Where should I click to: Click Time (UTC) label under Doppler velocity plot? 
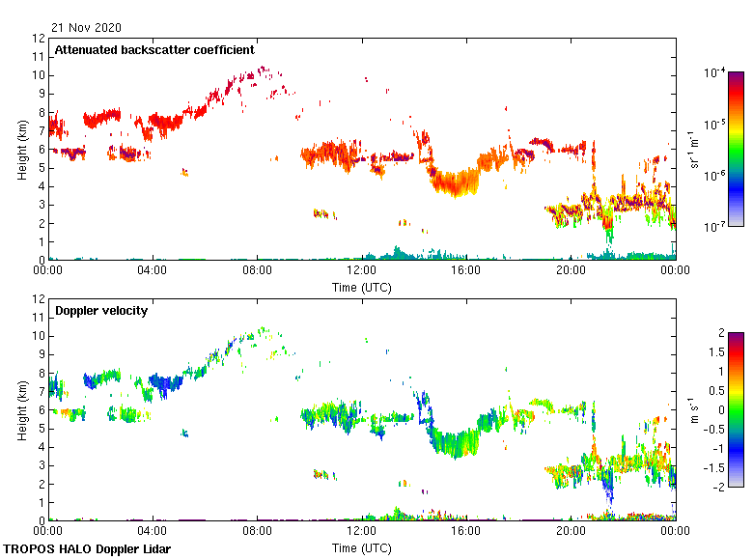click(x=362, y=547)
